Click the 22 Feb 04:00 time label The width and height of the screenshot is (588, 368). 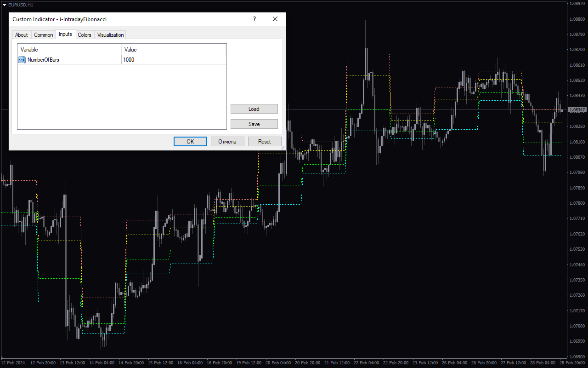(367, 363)
